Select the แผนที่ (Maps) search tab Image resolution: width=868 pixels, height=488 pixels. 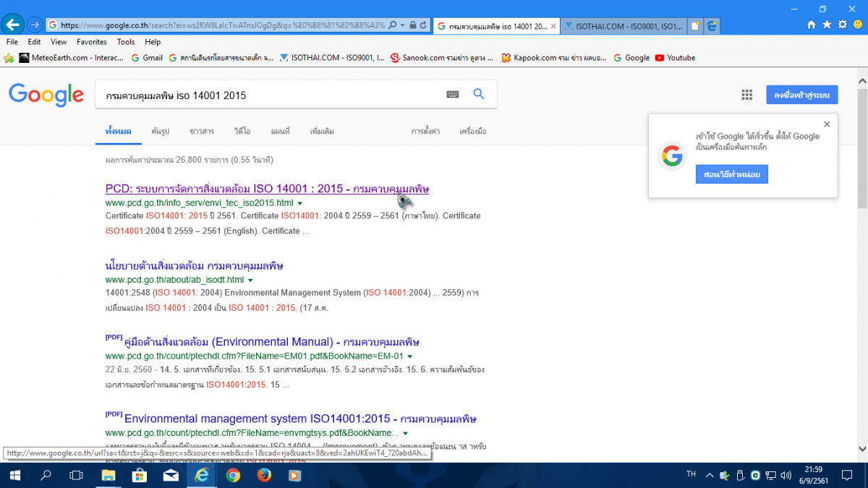280,132
